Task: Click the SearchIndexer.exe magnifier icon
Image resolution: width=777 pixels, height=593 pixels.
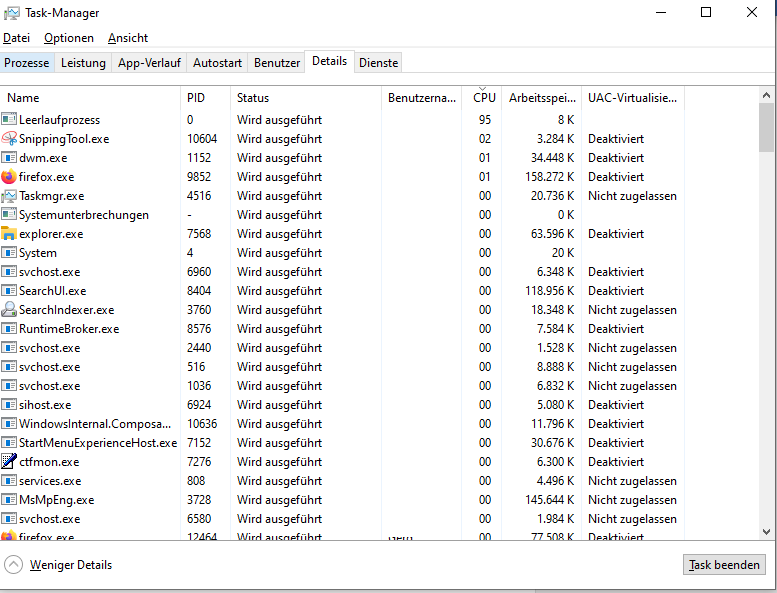Action: coord(9,310)
